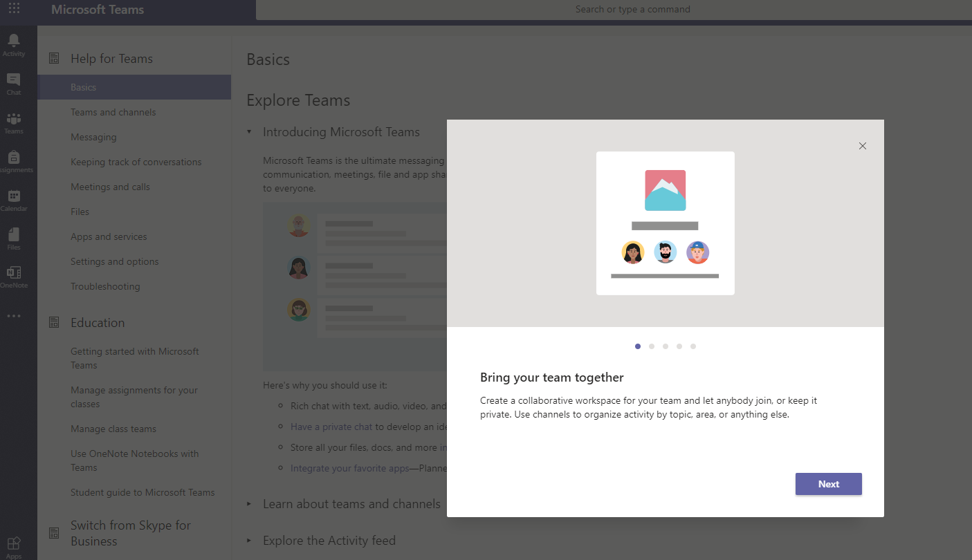
Task: Open the app launcher waffle icon
Action: (14, 9)
